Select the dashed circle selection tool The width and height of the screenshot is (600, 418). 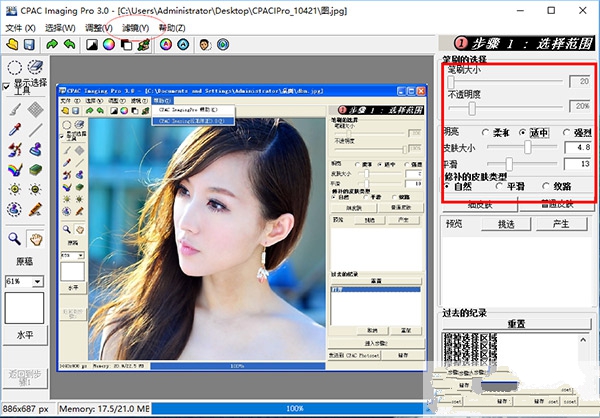tap(15, 68)
